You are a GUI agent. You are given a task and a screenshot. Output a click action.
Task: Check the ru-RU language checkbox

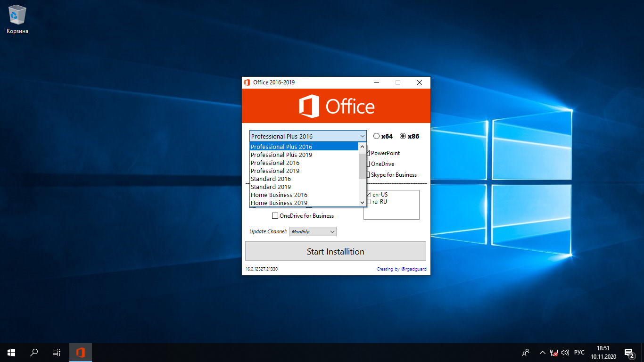(x=368, y=202)
